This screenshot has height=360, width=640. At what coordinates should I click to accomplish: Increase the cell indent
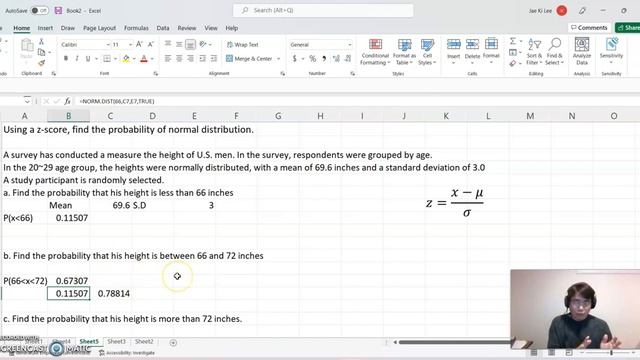pyautogui.click(x=214, y=59)
